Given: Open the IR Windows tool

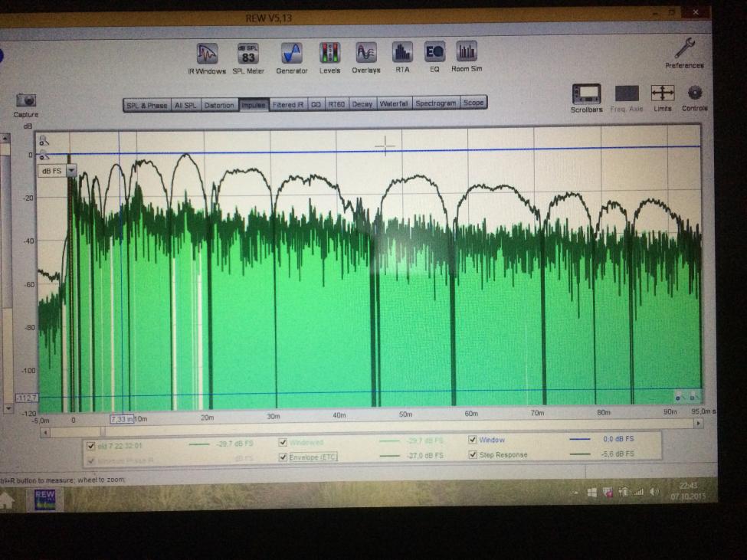Looking at the screenshot, I should point(207,54).
